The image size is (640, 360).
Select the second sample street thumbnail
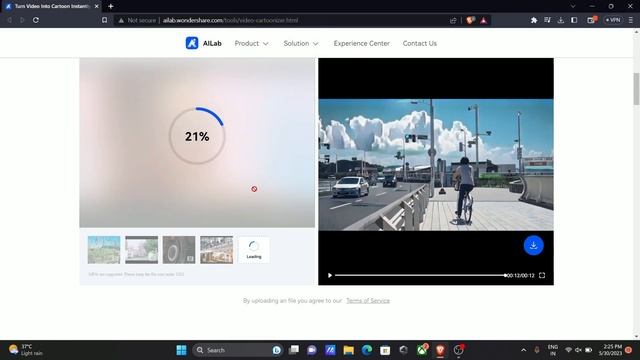pos(141,250)
